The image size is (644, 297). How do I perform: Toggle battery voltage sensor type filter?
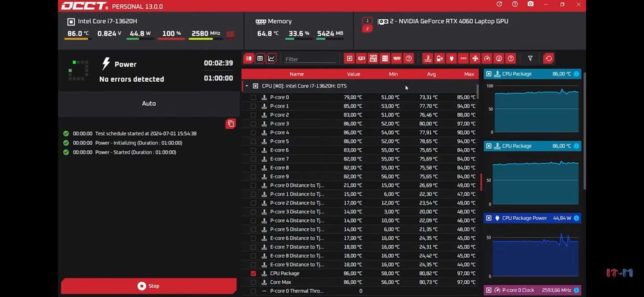(439, 59)
